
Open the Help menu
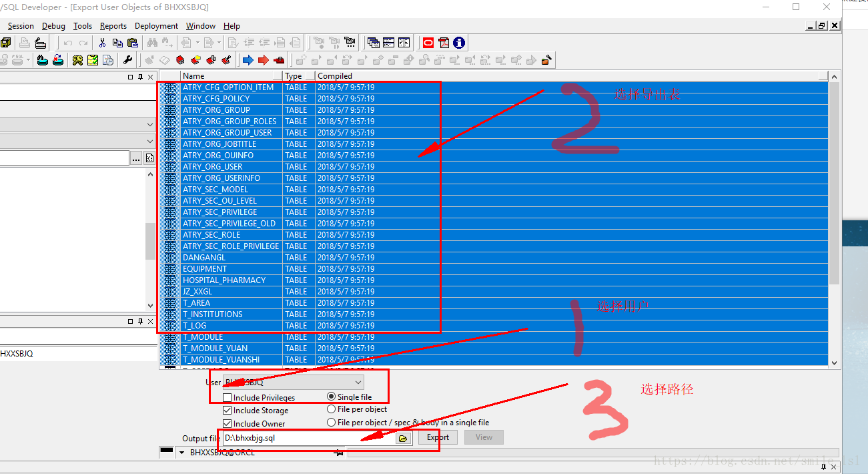[x=232, y=26]
